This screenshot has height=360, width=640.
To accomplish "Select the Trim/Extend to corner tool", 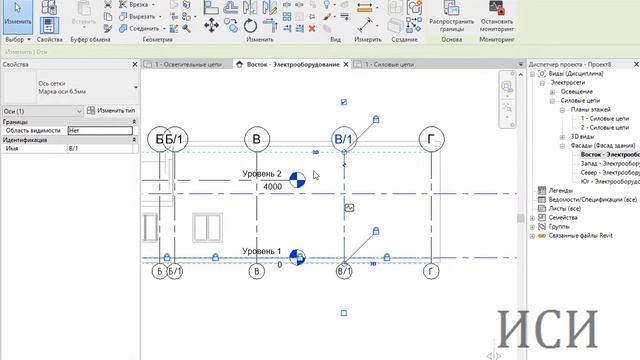I will point(270,26).
